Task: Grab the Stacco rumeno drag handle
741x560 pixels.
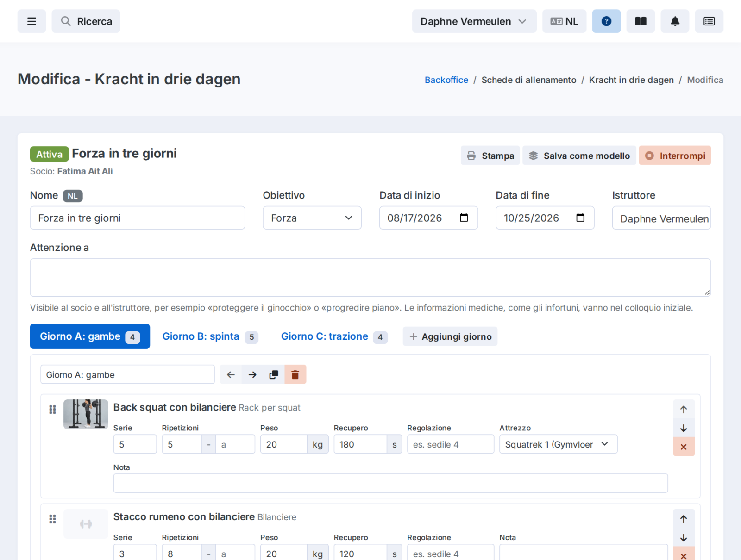Action: [52, 519]
